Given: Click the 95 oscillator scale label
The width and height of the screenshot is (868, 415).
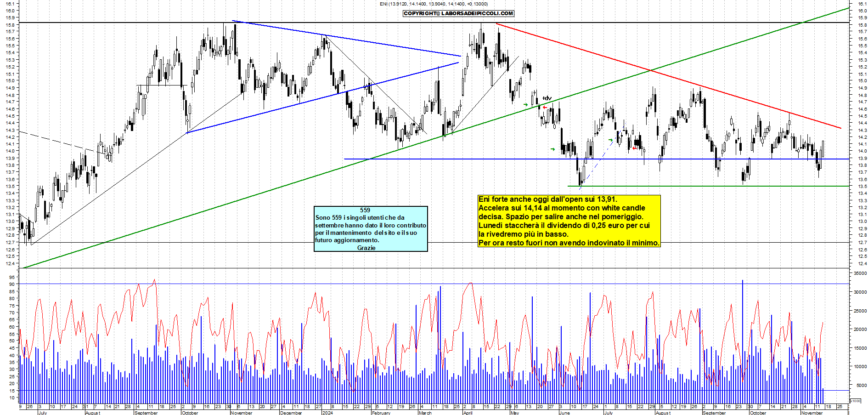Looking at the screenshot, I should [11, 277].
